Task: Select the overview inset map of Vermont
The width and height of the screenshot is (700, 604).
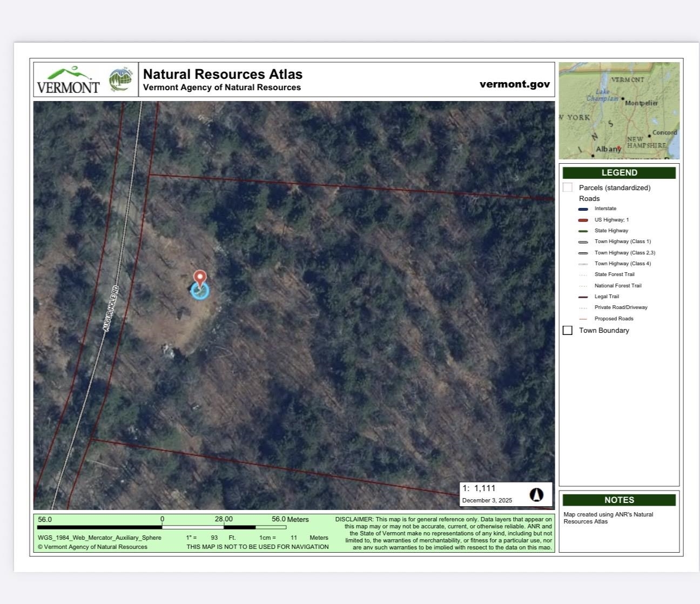Action: coord(619,110)
